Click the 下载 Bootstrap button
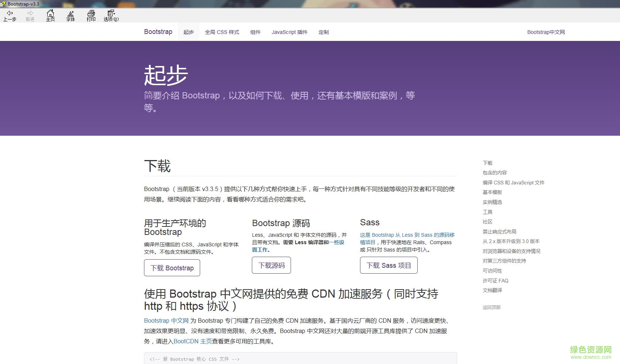Screen dimensions: 620x364 172,268
